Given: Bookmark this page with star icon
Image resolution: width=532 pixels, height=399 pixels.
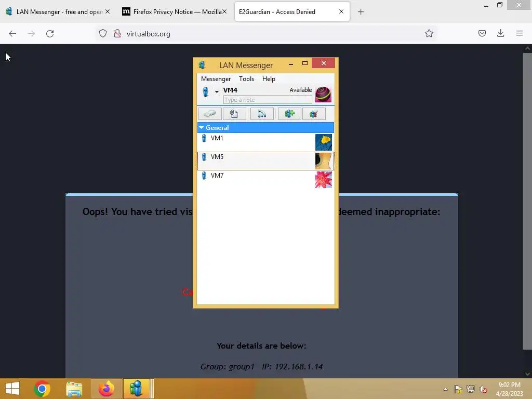Looking at the screenshot, I should click(429, 34).
